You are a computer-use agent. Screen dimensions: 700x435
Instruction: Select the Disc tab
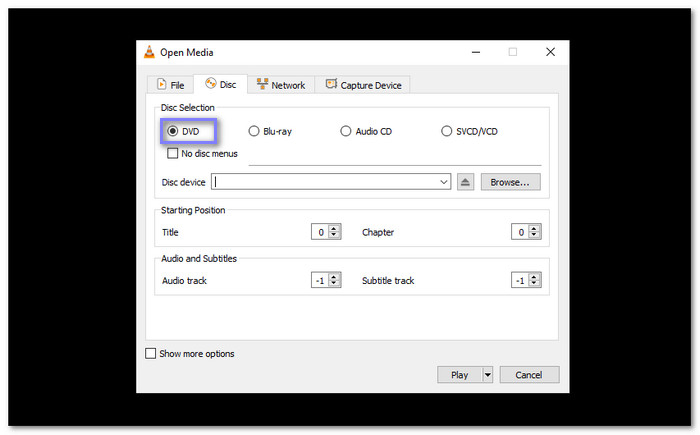pyautogui.click(x=221, y=84)
